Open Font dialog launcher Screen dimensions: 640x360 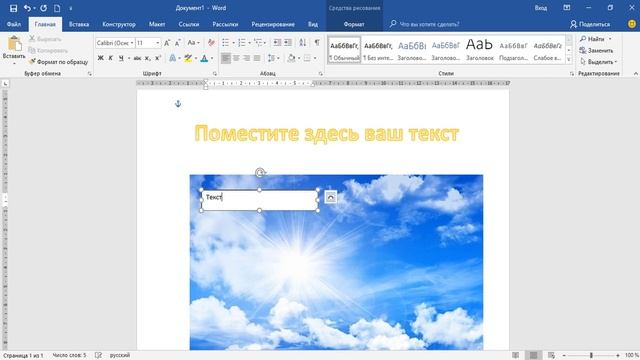(215, 74)
